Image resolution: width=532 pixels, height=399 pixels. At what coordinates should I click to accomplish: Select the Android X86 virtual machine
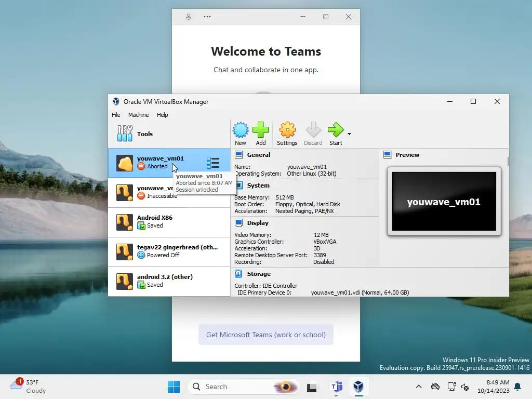point(169,222)
